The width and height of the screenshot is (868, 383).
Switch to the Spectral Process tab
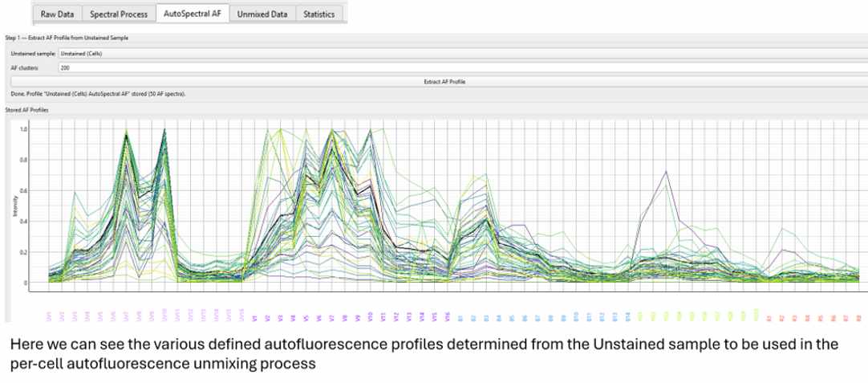click(x=119, y=14)
